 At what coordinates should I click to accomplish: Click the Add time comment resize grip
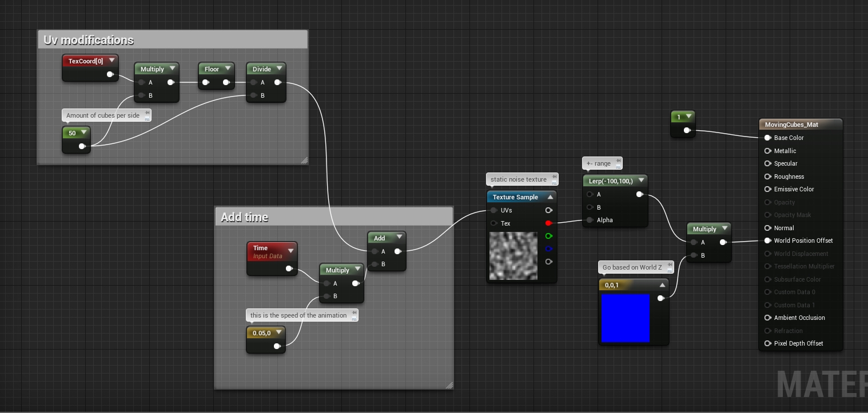pyautogui.click(x=449, y=385)
